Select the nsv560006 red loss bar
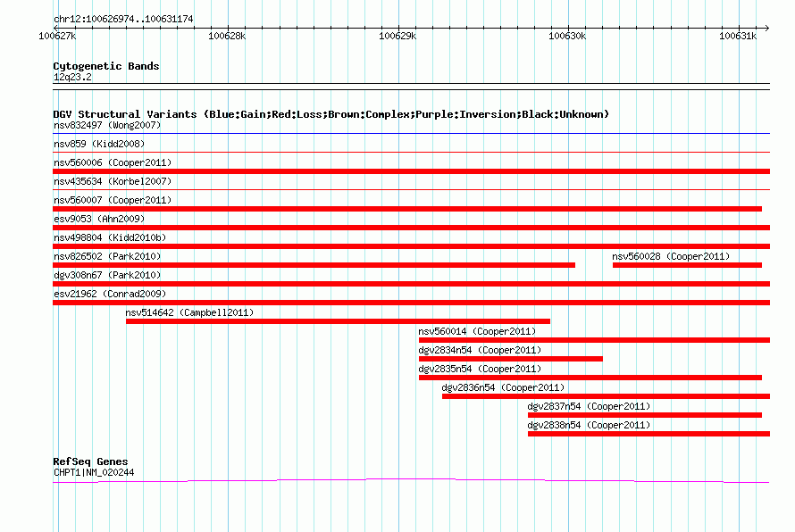This screenshot has height=532, width=795. pyautogui.click(x=411, y=171)
